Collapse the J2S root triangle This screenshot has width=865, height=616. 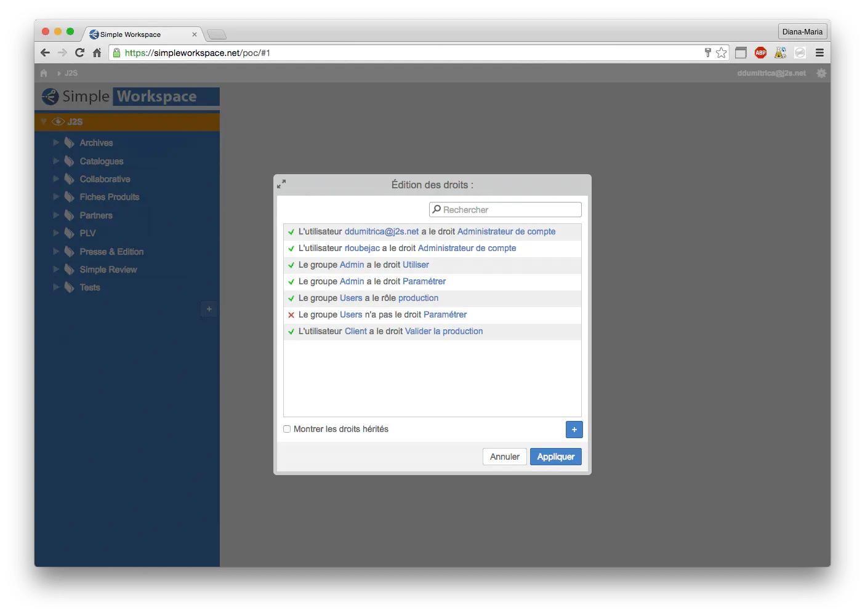pos(44,122)
